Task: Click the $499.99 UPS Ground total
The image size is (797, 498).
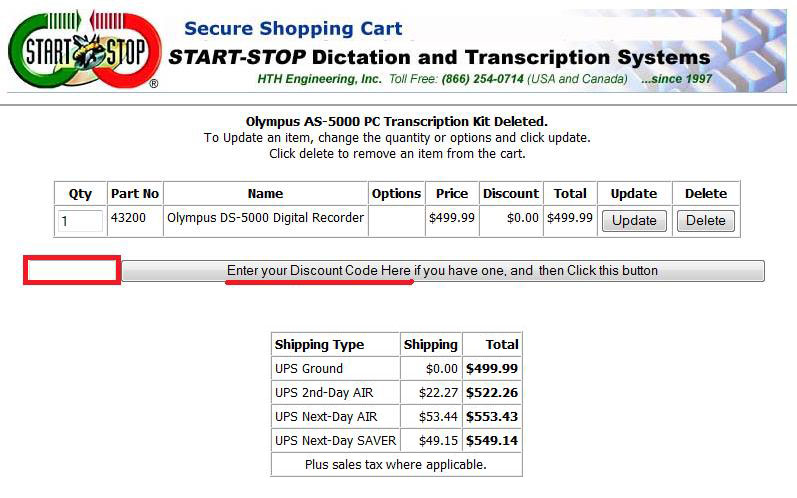Action: (492, 368)
